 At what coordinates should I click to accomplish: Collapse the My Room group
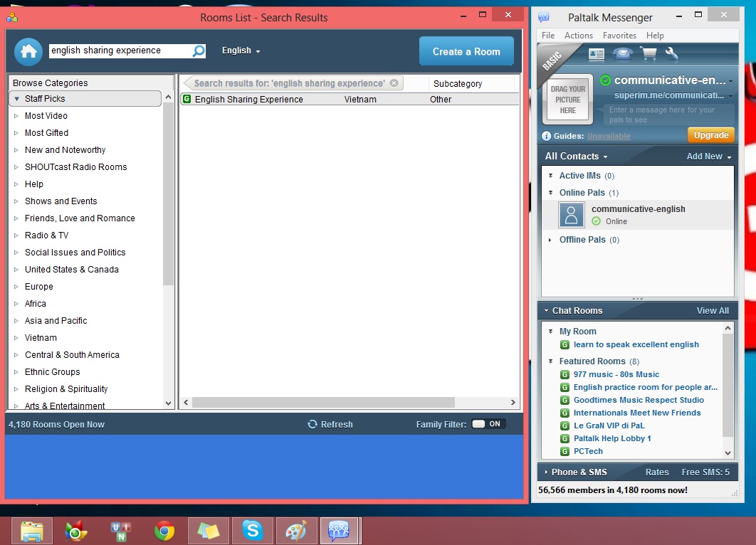pyautogui.click(x=550, y=331)
